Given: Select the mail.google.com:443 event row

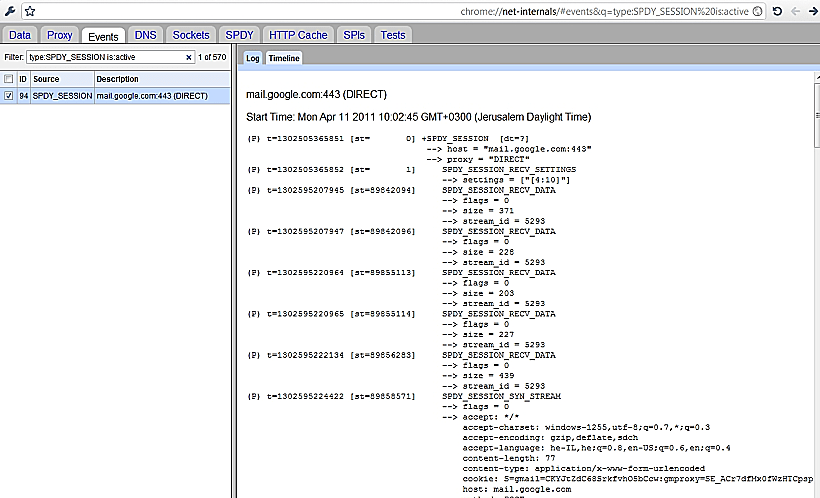Looking at the screenshot, I should coord(150,96).
